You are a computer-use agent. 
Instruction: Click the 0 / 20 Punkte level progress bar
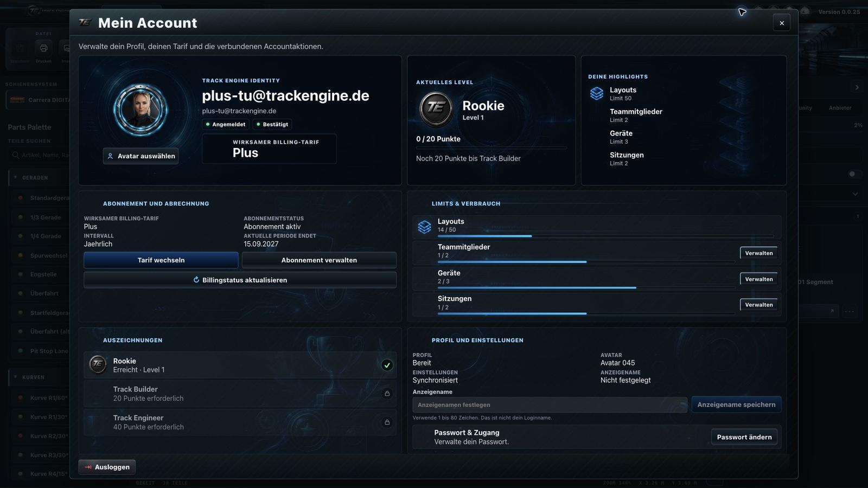tap(491, 147)
